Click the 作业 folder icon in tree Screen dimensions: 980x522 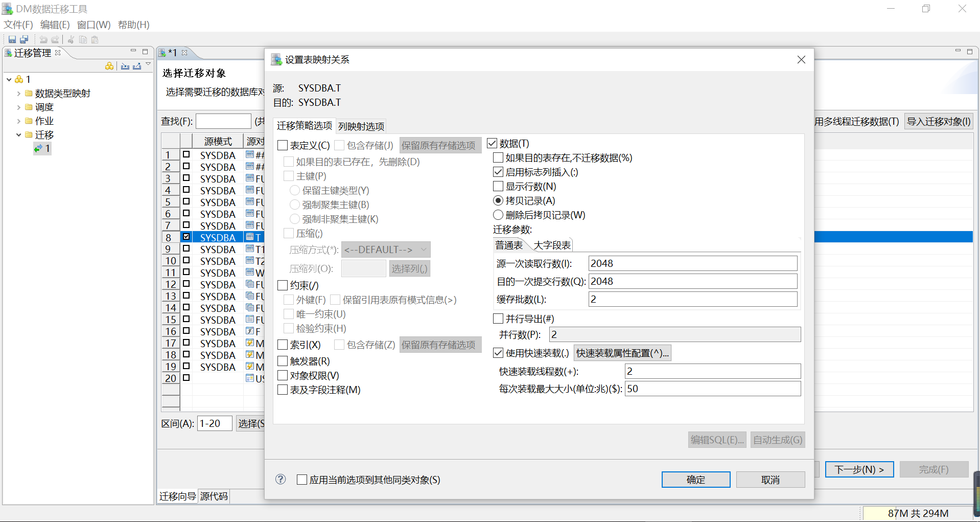29,121
